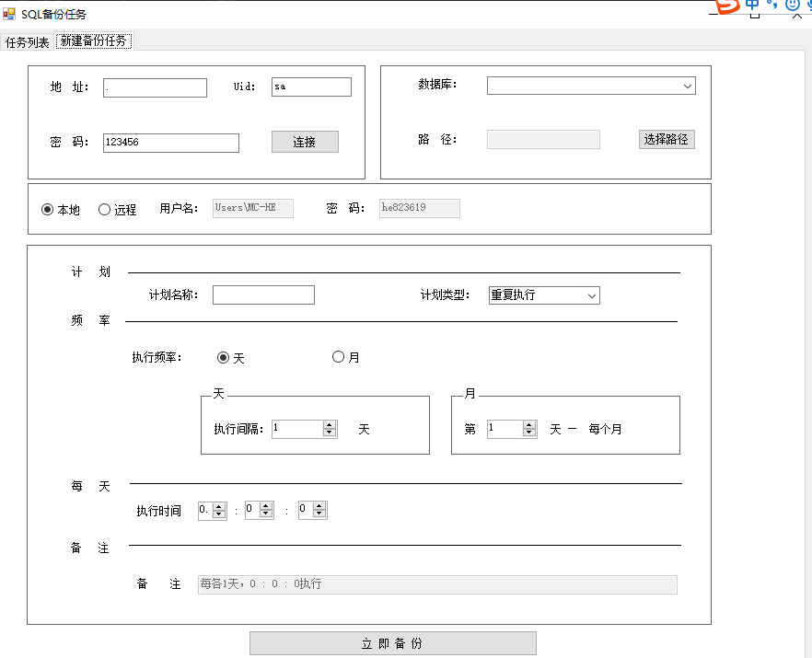This screenshot has width=812, height=658.
Task: Open the 新建备份任务 tab
Action: tap(94, 40)
